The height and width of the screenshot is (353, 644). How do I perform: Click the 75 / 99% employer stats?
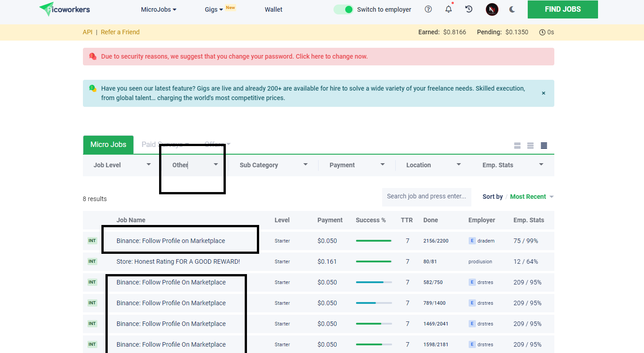click(x=525, y=241)
